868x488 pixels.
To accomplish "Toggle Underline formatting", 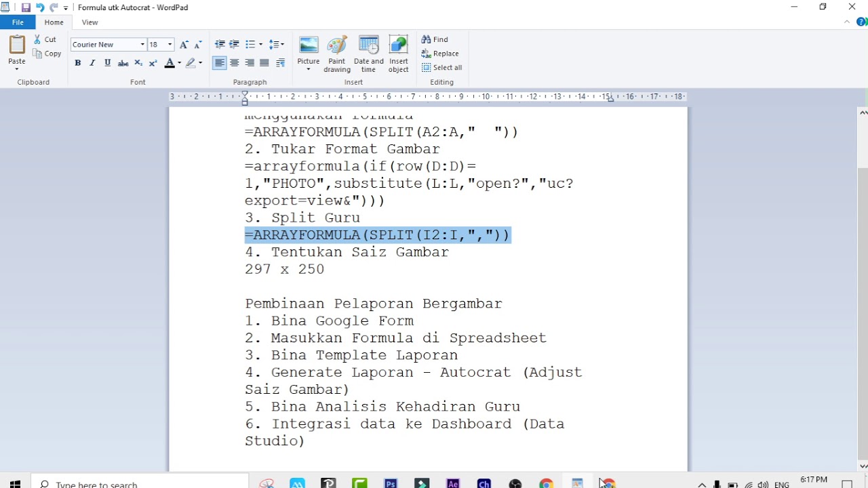I will pos(107,63).
